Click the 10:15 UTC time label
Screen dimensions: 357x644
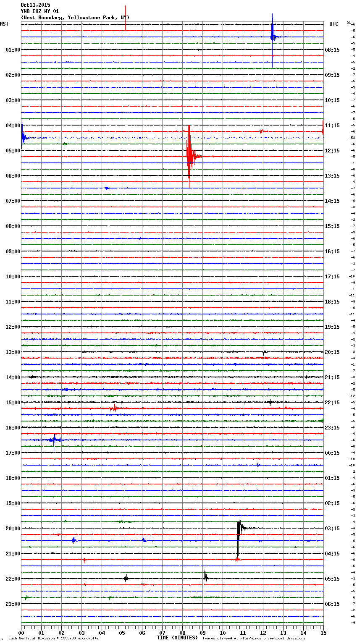coord(332,100)
